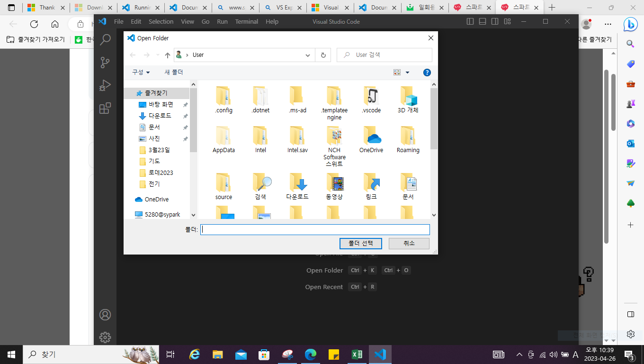Click the Customize Layout icon in VS Code title bar
This screenshot has height=364, width=644.
[x=507, y=21]
